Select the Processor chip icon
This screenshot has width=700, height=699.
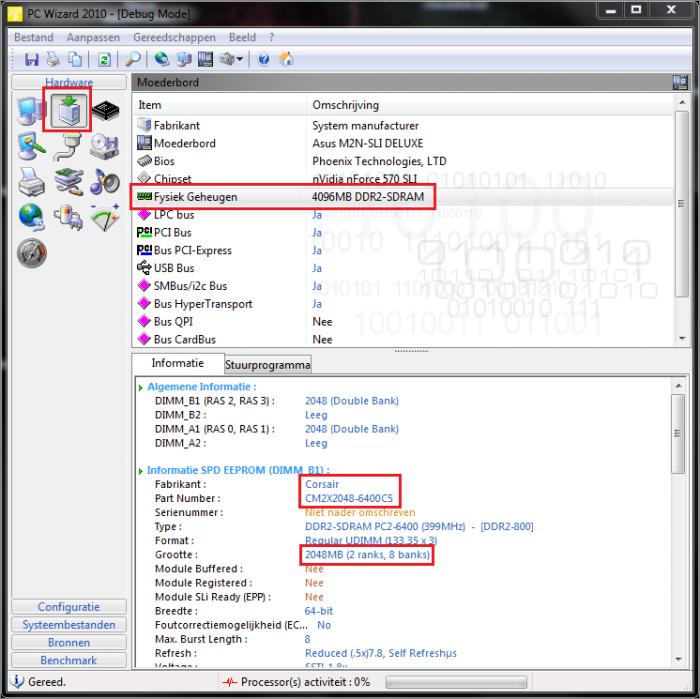click(105, 110)
